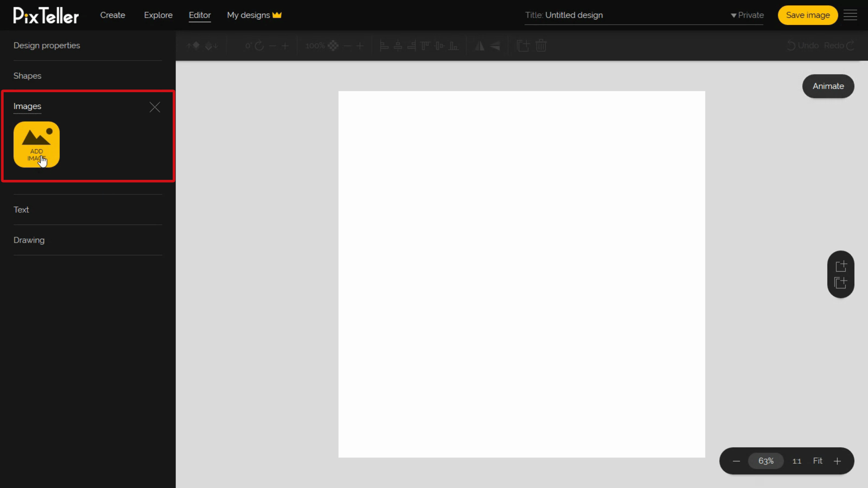The width and height of the screenshot is (868, 488).
Task: Click the Add Image button
Action: pyautogui.click(x=37, y=144)
